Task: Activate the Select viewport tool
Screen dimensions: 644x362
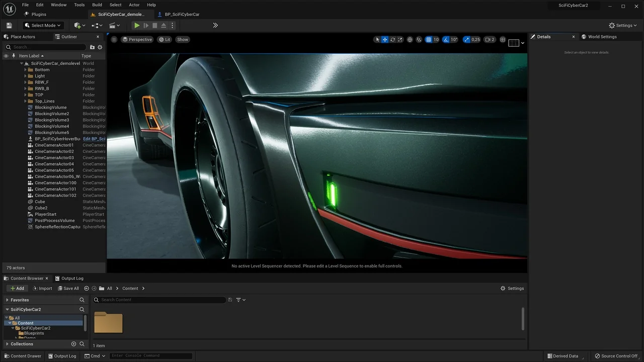Action: [x=377, y=39]
